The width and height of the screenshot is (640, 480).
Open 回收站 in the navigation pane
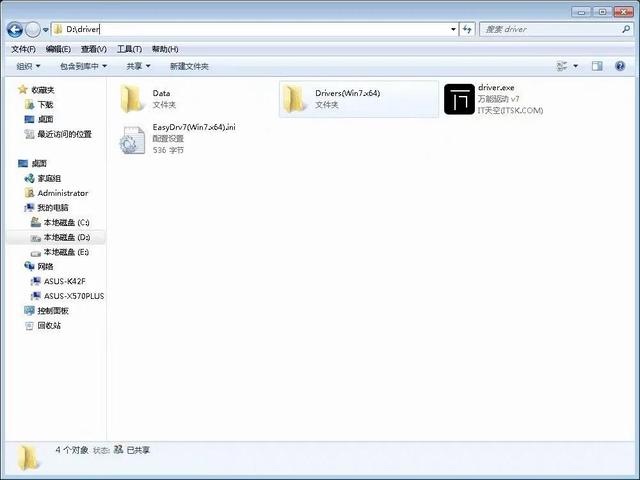(49, 325)
